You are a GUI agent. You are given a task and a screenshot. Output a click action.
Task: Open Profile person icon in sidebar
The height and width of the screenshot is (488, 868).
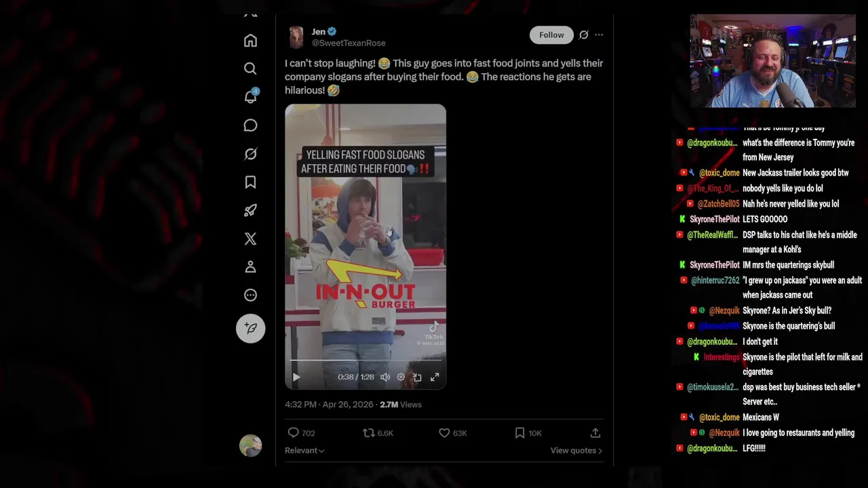(x=250, y=267)
